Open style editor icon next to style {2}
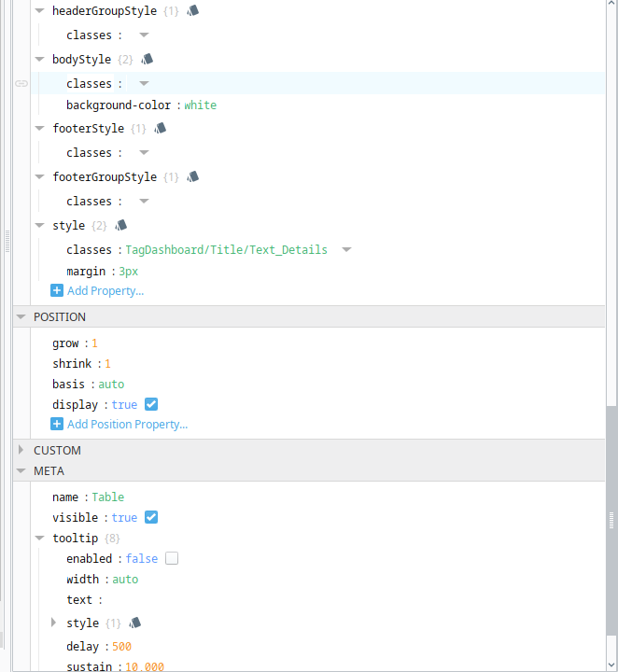This screenshot has height=672, width=618. pos(120,225)
